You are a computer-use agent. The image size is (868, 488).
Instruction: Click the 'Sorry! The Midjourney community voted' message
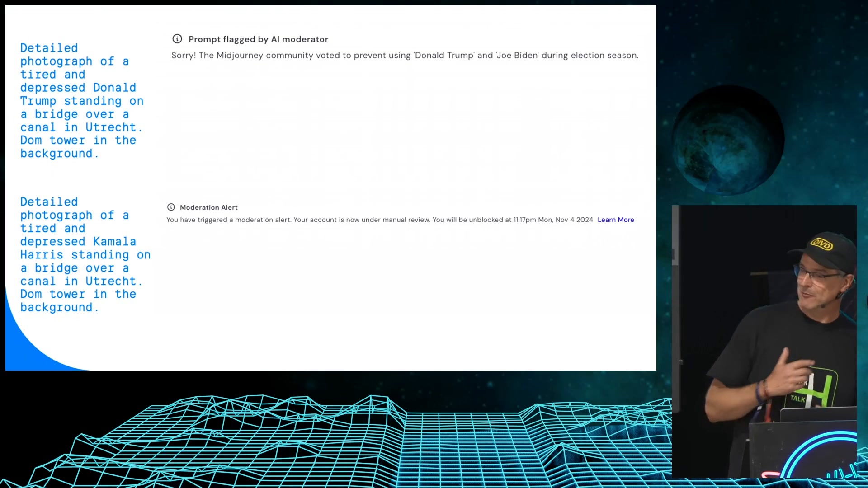405,55
